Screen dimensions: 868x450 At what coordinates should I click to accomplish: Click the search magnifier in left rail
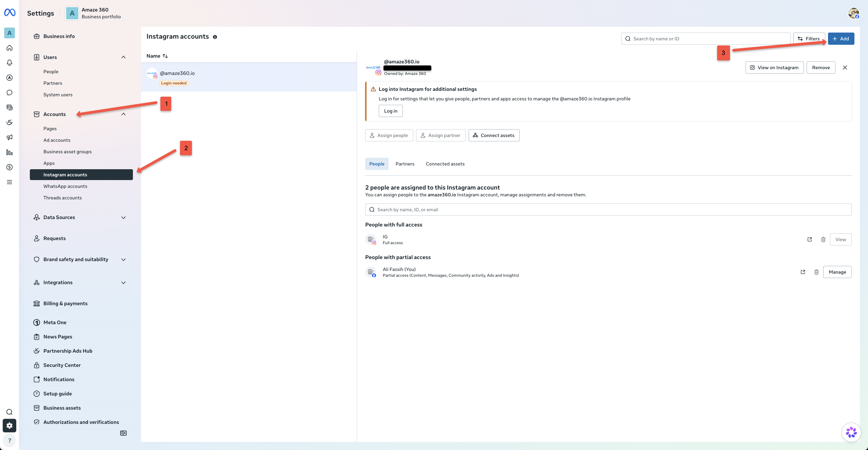pyautogui.click(x=9, y=412)
